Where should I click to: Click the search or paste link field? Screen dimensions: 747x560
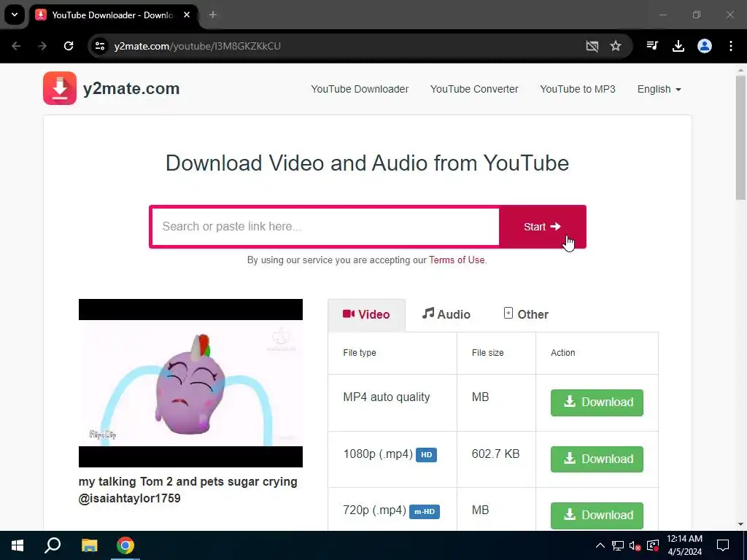pos(325,227)
